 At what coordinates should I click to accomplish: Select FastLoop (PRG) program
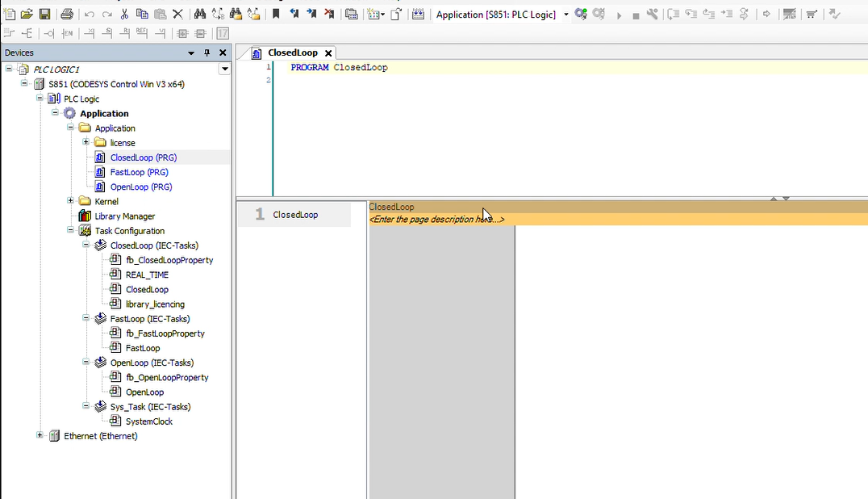click(139, 172)
